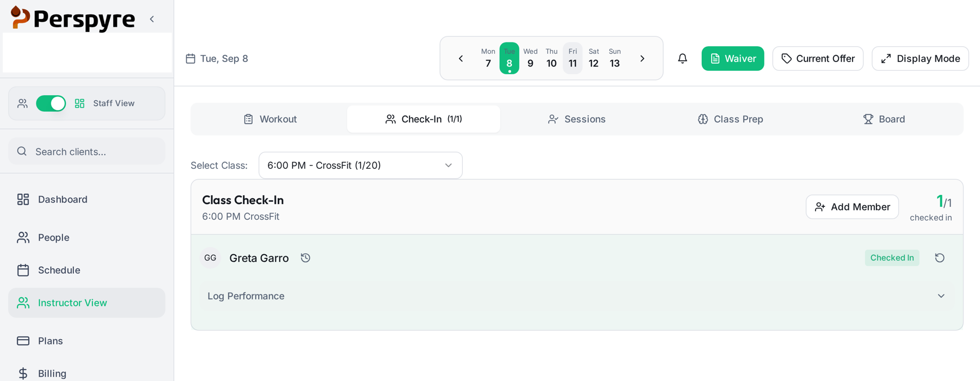Screen dimensions: 980x381
Task: Click the Perspyre logo
Action: point(72,19)
